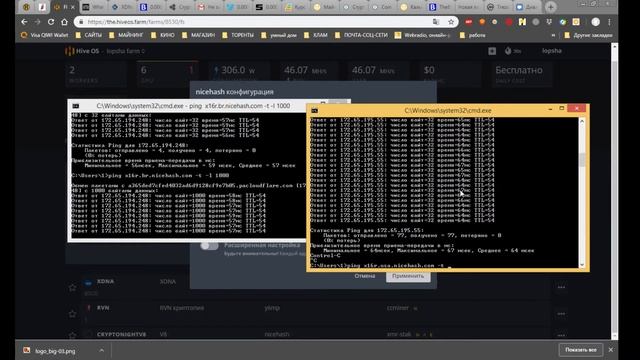Click the Применить button in nicehash dialog
Viewport: 640px width, 360px height.
pyautogui.click(x=408, y=276)
